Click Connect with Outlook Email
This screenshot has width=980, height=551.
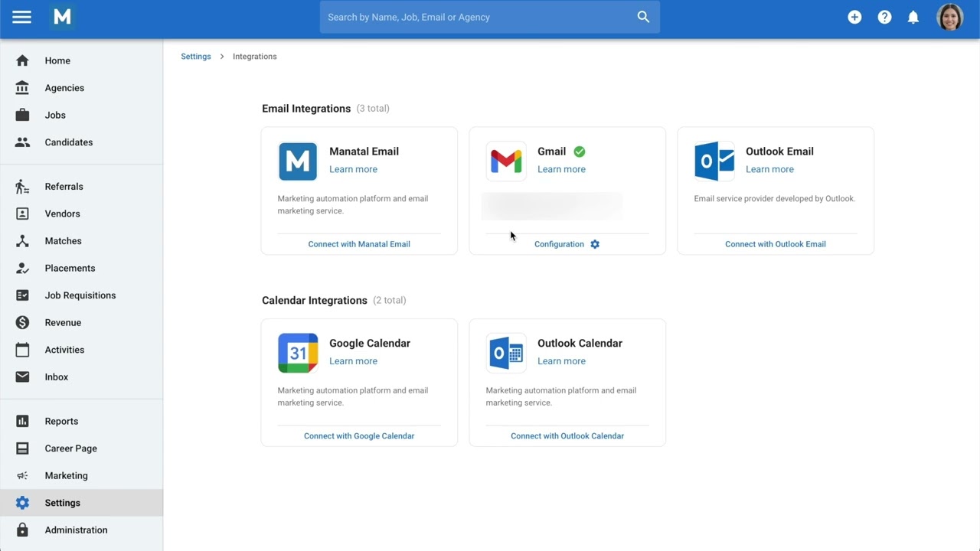click(x=776, y=244)
